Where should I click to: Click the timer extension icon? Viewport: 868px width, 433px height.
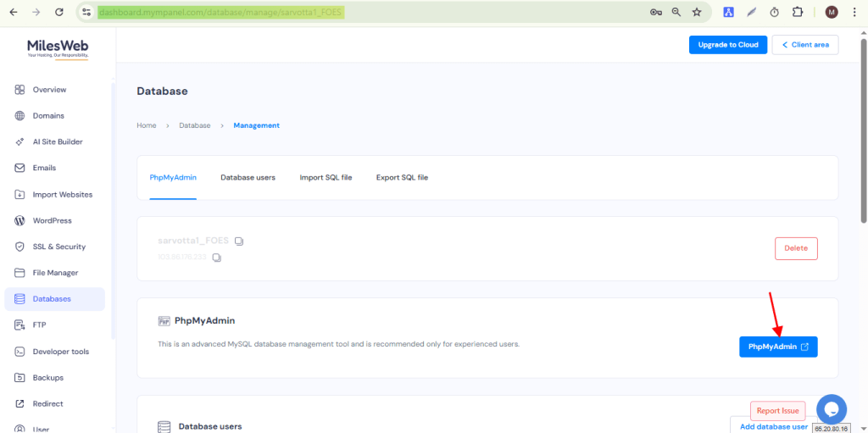tap(775, 12)
